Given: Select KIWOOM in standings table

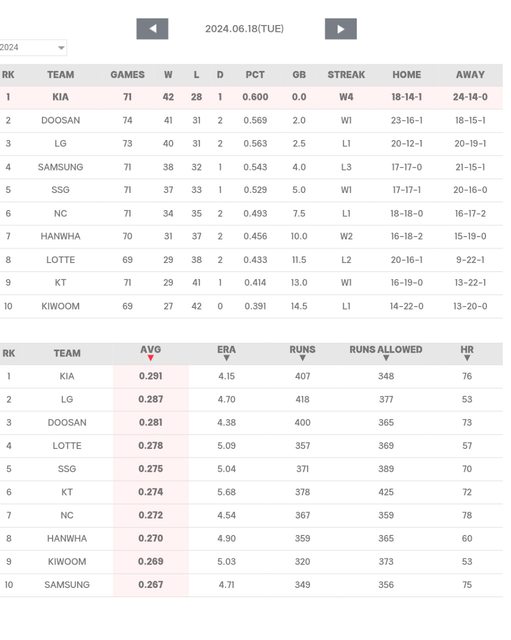Looking at the screenshot, I should pyautogui.click(x=60, y=306).
